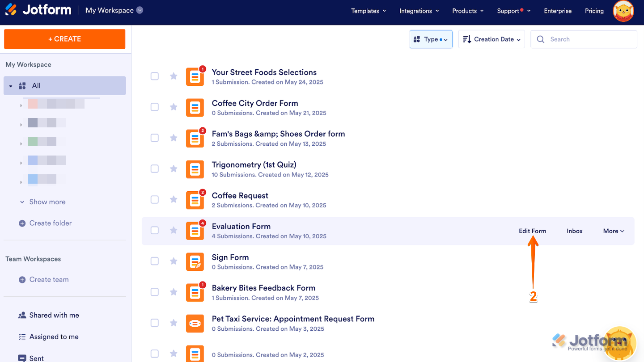Click the Shared with me icon
This screenshot has height=362, width=644.
[22, 315]
